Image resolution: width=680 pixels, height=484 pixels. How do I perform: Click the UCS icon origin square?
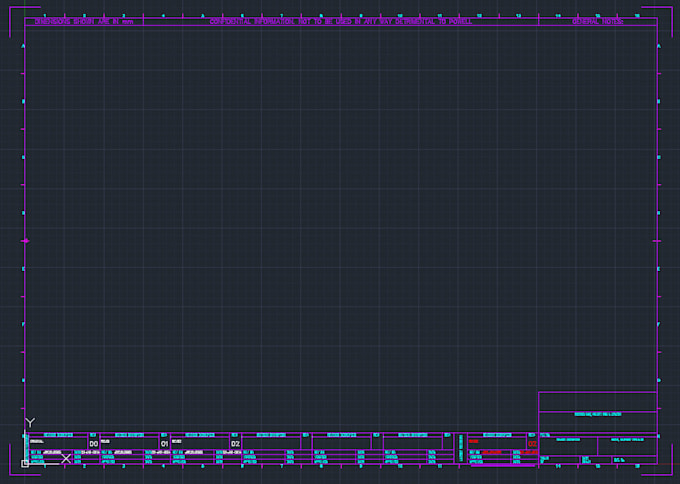coord(25,464)
